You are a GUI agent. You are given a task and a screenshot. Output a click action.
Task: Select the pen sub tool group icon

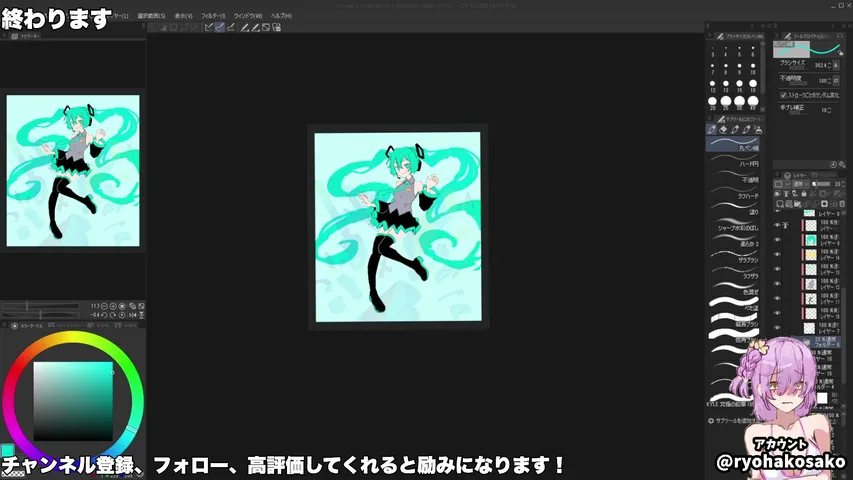click(712, 130)
